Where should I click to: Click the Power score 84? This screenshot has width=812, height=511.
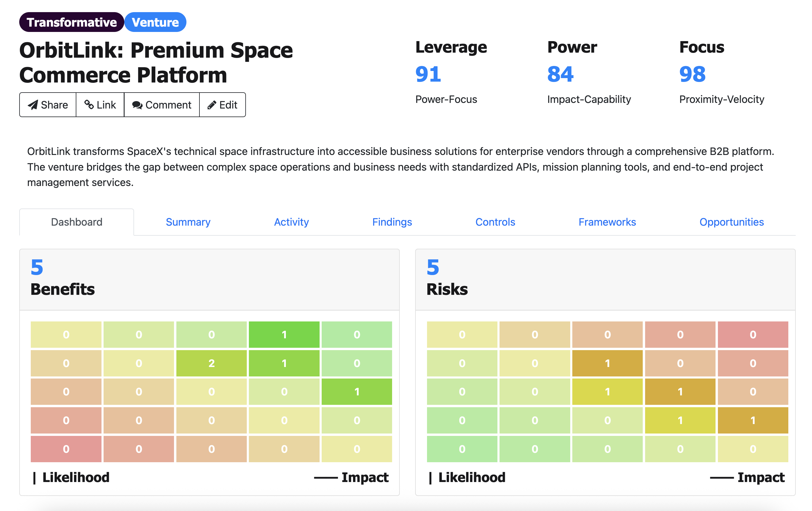tap(560, 74)
